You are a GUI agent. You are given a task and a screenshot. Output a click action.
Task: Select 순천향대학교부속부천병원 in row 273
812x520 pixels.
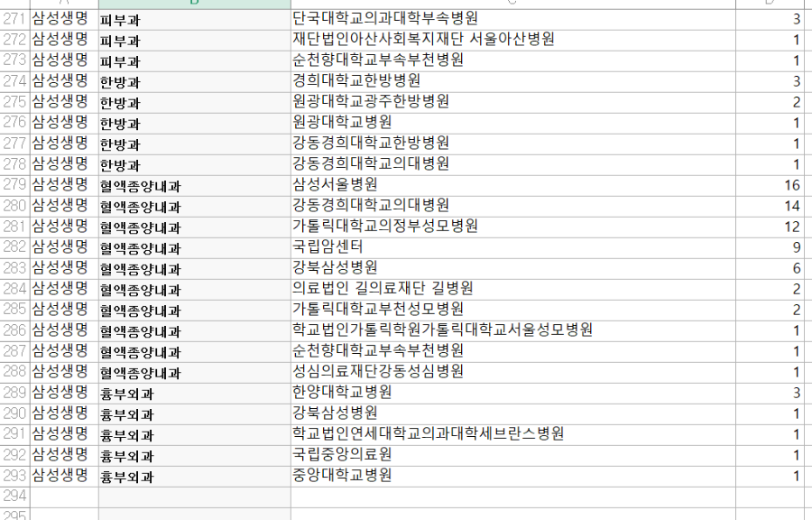[512, 60]
